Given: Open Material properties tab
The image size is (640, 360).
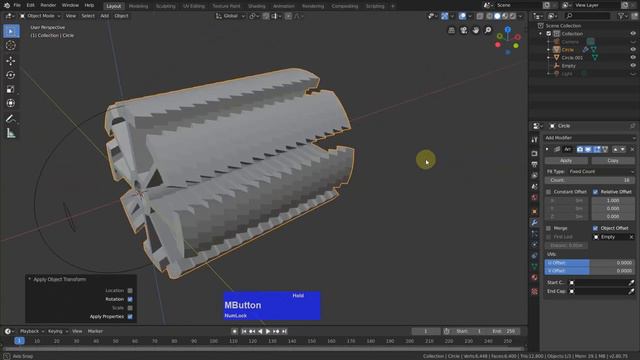Looking at the screenshot, I should 534,278.
